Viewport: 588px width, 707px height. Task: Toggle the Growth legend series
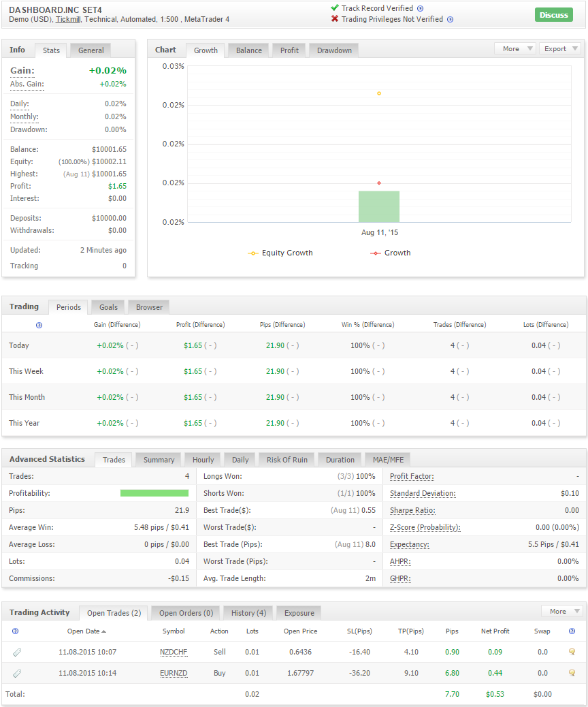tap(390, 253)
